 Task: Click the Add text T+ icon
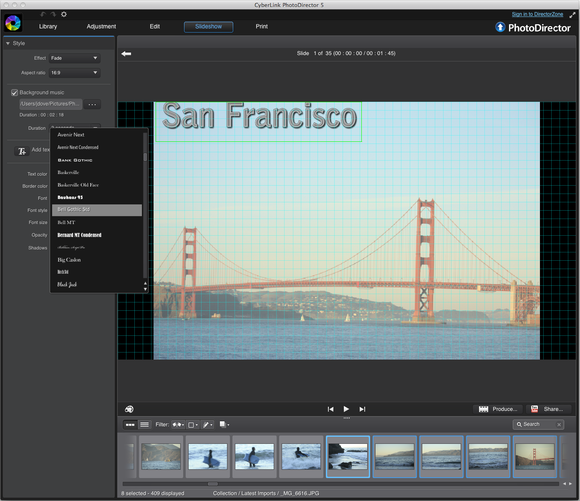pyautogui.click(x=21, y=151)
